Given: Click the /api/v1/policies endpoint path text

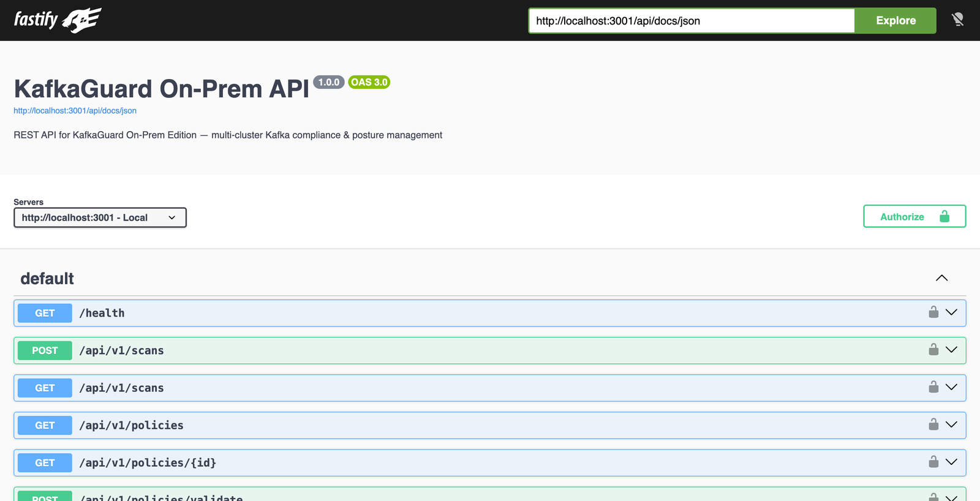Looking at the screenshot, I should tap(131, 425).
